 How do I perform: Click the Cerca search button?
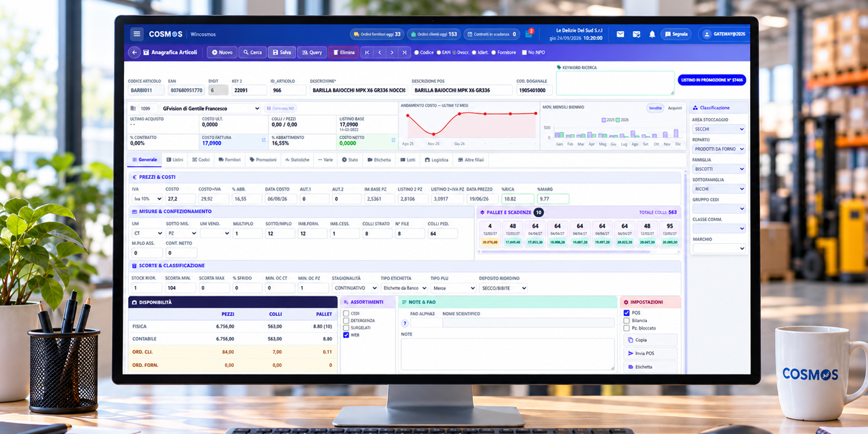pos(252,52)
